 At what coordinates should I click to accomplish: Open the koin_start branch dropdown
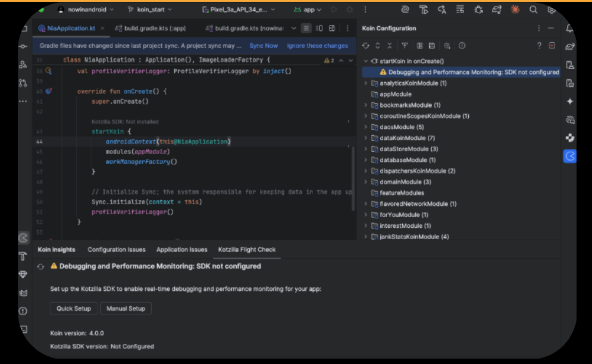point(150,10)
